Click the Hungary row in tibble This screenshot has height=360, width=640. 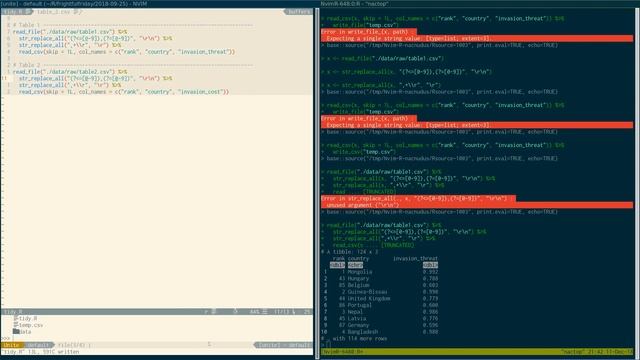[x=380, y=278]
